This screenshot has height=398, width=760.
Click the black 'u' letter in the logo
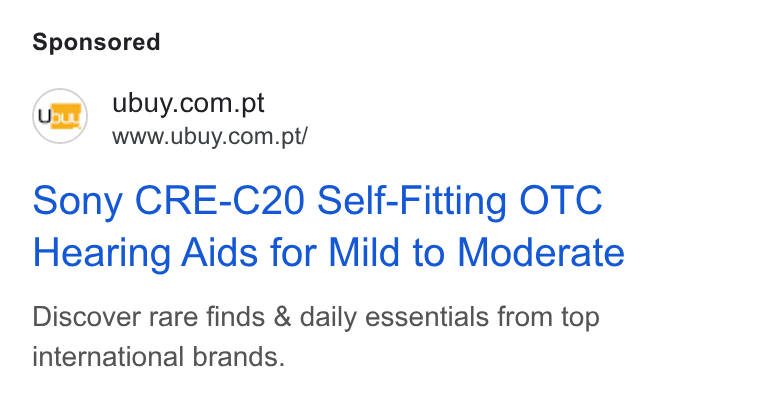click(45, 116)
